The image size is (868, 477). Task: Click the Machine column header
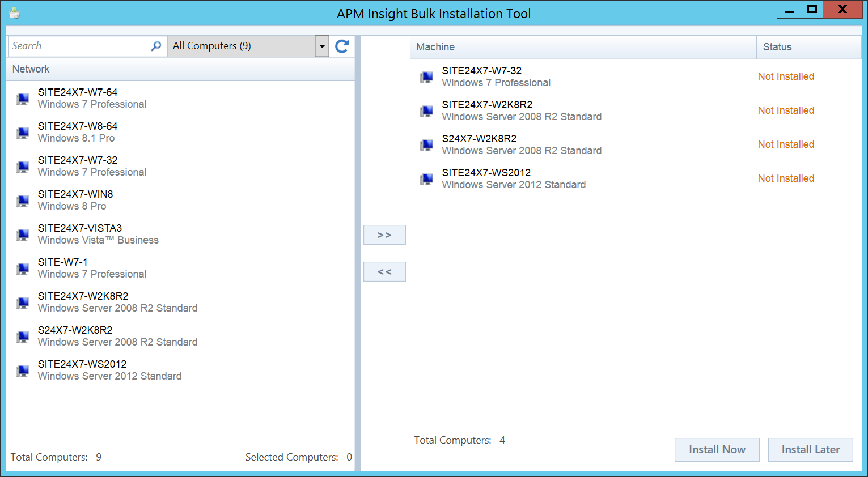[583, 47]
